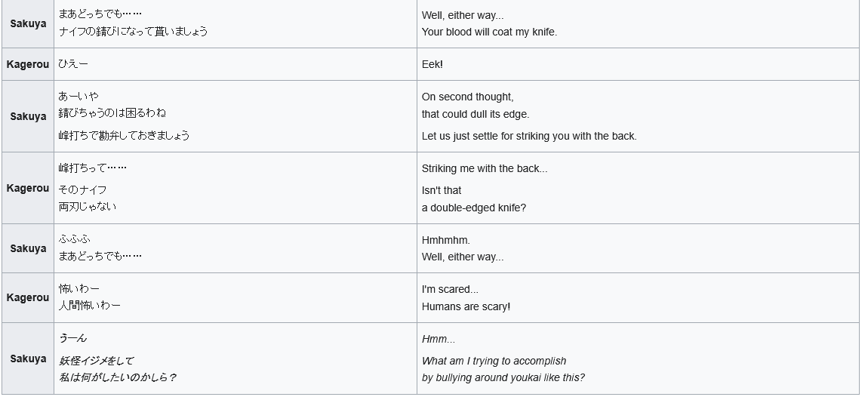Click Japanese line そのナイフ
Screen dimensions: 868x400
[82, 189]
